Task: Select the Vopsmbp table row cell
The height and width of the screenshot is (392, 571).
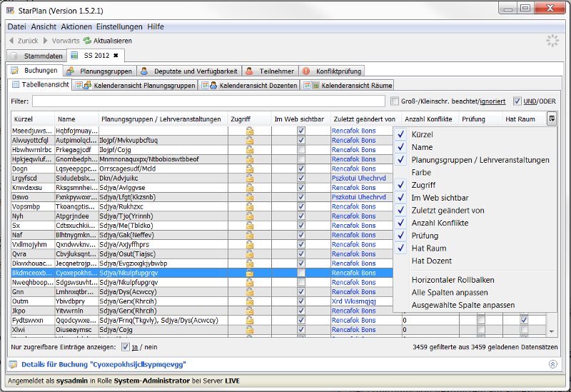Action: (x=33, y=206)
